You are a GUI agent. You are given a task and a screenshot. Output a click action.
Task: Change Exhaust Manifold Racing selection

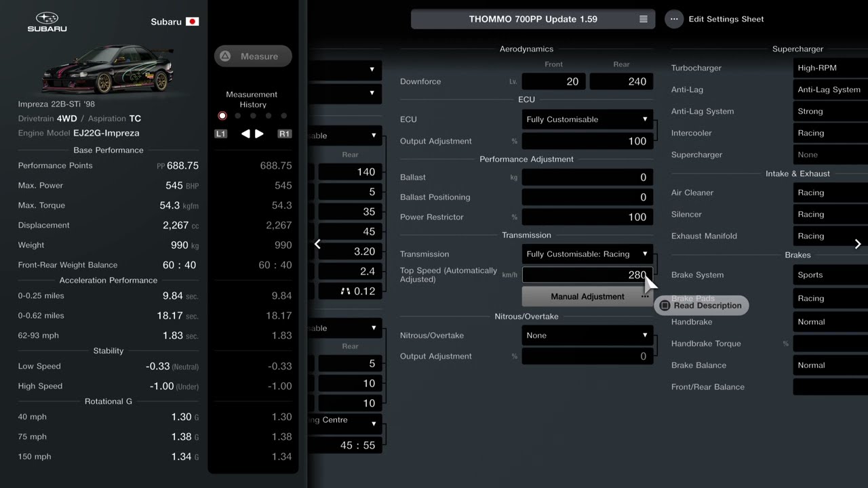click(x=831, y=236)
